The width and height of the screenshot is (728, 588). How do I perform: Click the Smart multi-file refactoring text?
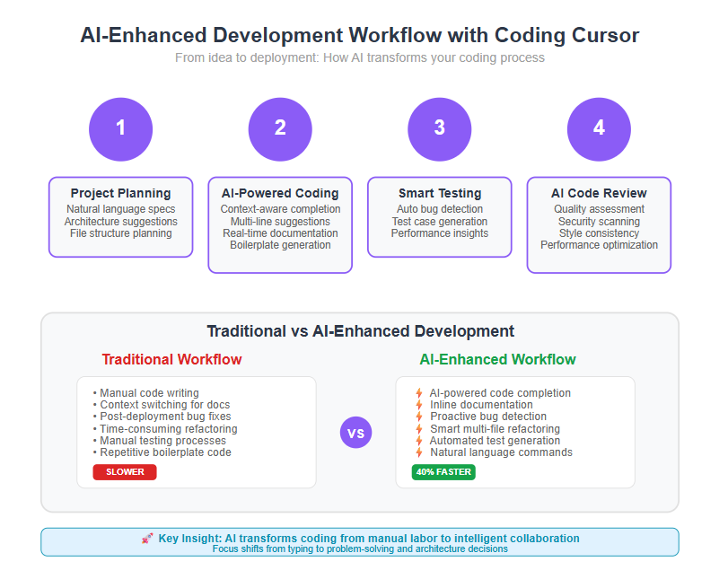point(495,429)
